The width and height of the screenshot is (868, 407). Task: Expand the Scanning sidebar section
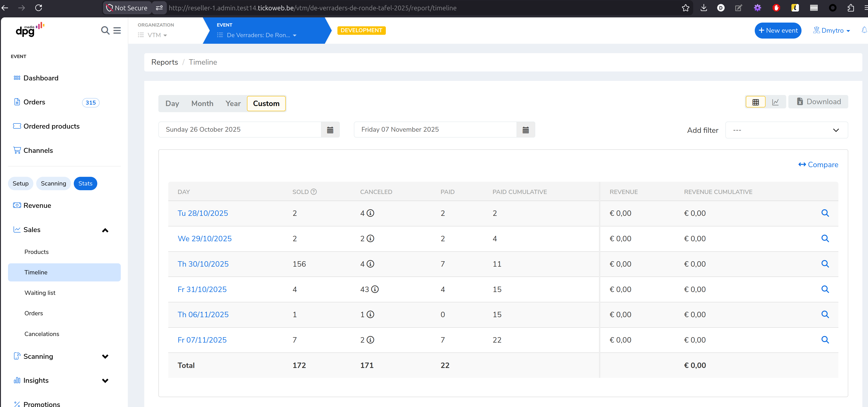click(105, 356)
